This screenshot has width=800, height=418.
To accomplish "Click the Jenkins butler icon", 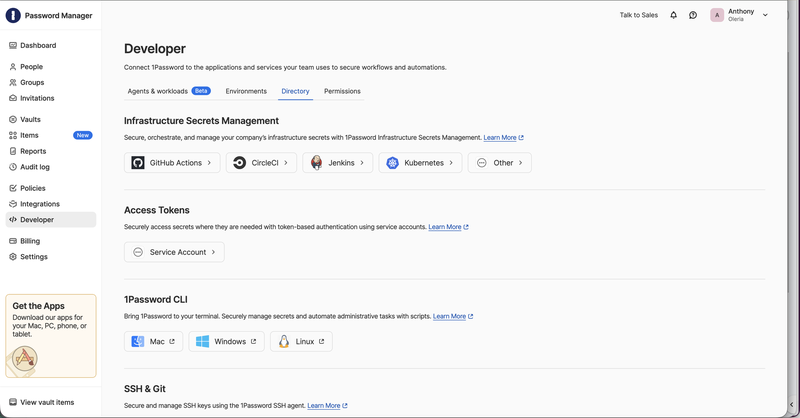I will tap(316, 163).
